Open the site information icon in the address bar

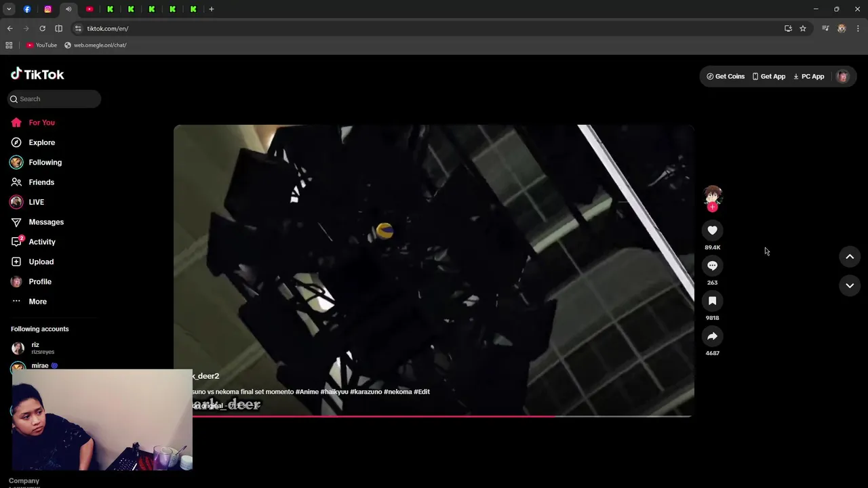coord(78,28)
